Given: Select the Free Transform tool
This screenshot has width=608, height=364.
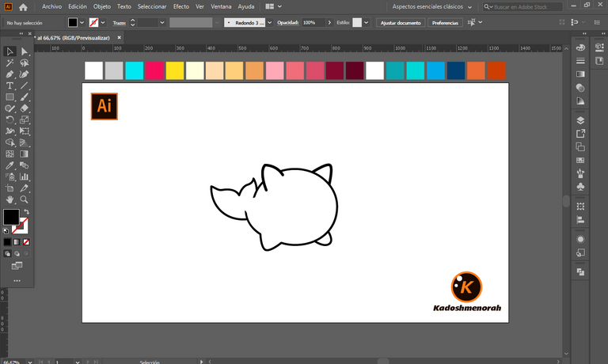Looking at the screenshot, I should pyautogui.click(x=24, y=131).
